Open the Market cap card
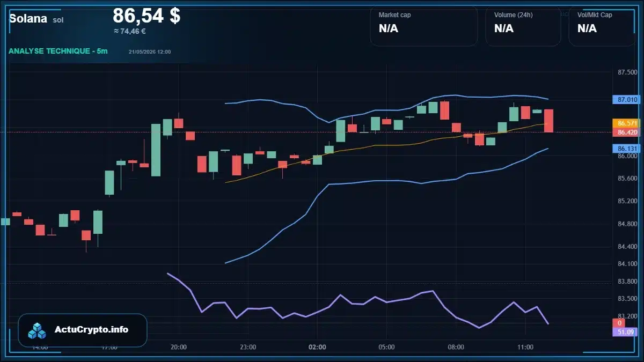Image resolution: width=644 pixels, height=362 pixels. tap(424, 26)
